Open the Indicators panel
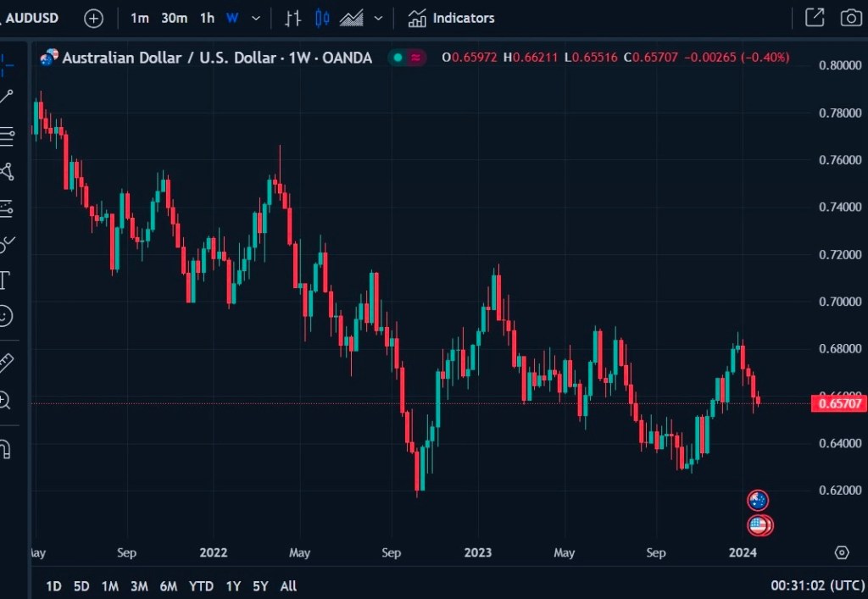 click(x=451, y=18)
